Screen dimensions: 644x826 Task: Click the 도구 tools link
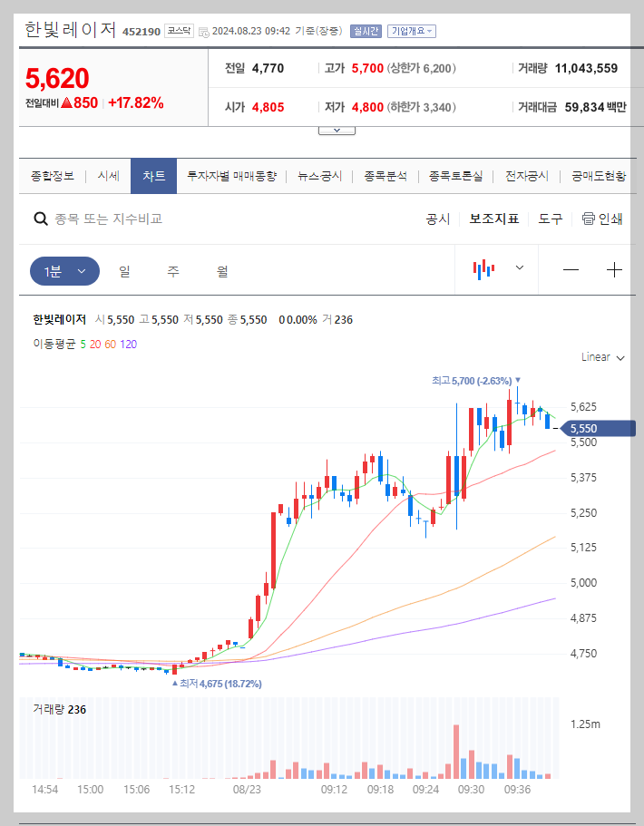click(x=550, y=218)
